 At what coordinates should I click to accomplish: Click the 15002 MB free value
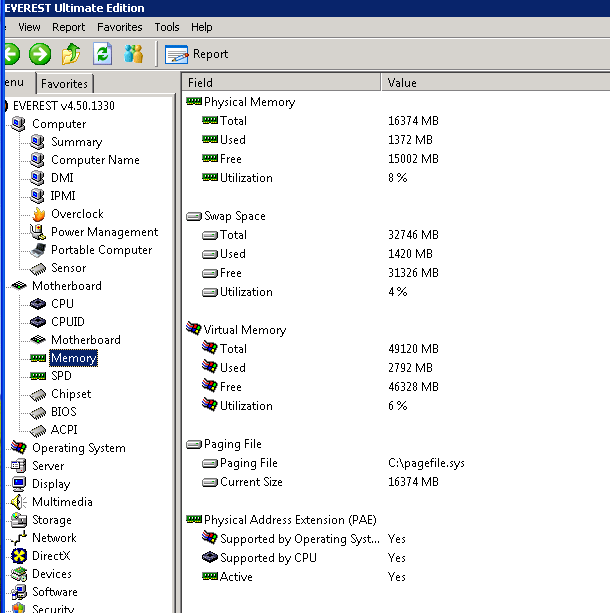point(413,159)
